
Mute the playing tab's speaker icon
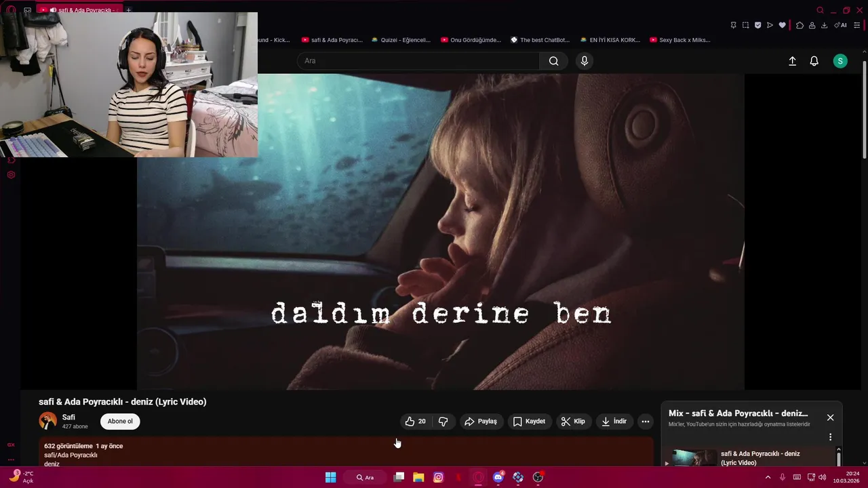coord(53,10)
